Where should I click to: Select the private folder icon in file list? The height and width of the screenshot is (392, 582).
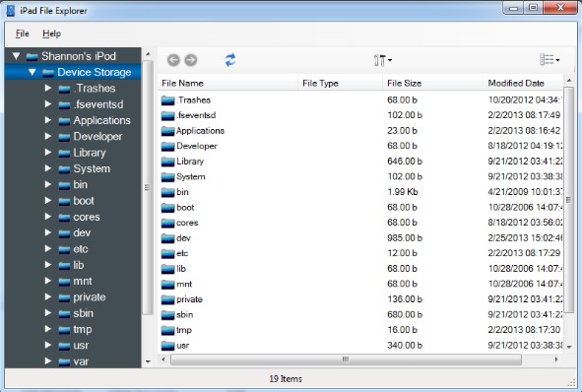167,299
